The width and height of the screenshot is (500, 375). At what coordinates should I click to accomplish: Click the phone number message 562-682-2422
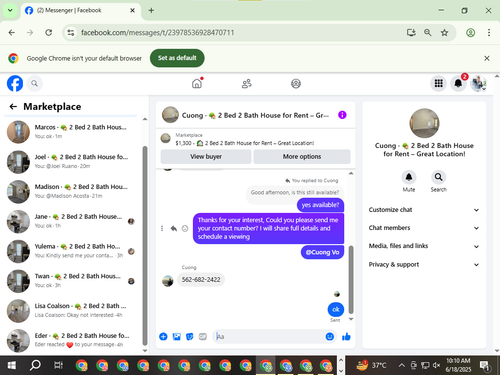point(201,279)
